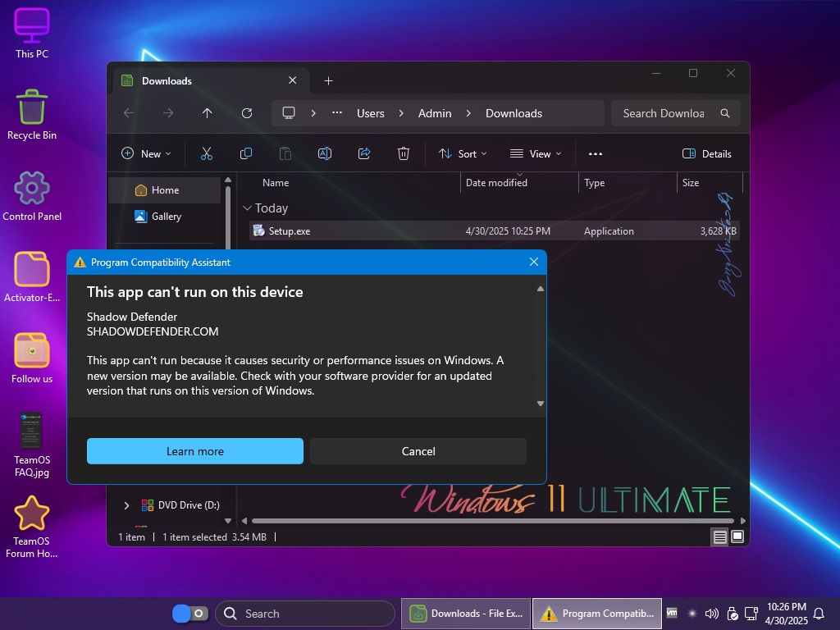Open the New dropdown menu
The image size is (840, 630).
pyautogui.click(x=146, y=153)
